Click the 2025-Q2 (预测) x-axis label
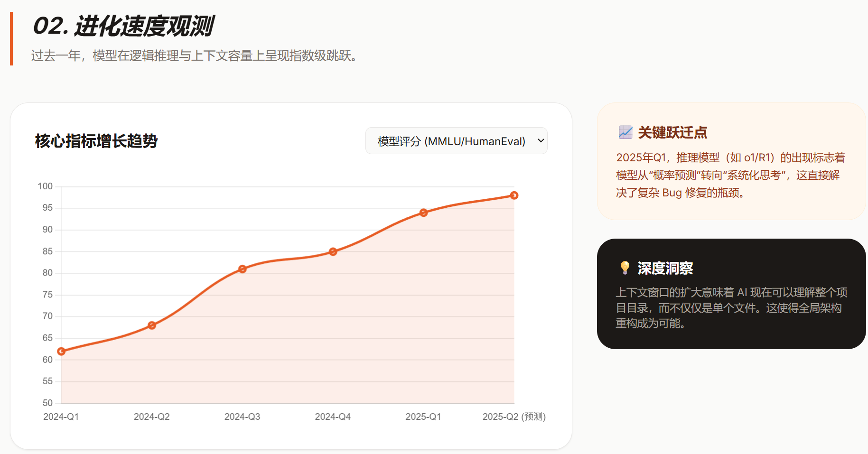This screenshot has width=868, height=454. click(x=514, y=417)
